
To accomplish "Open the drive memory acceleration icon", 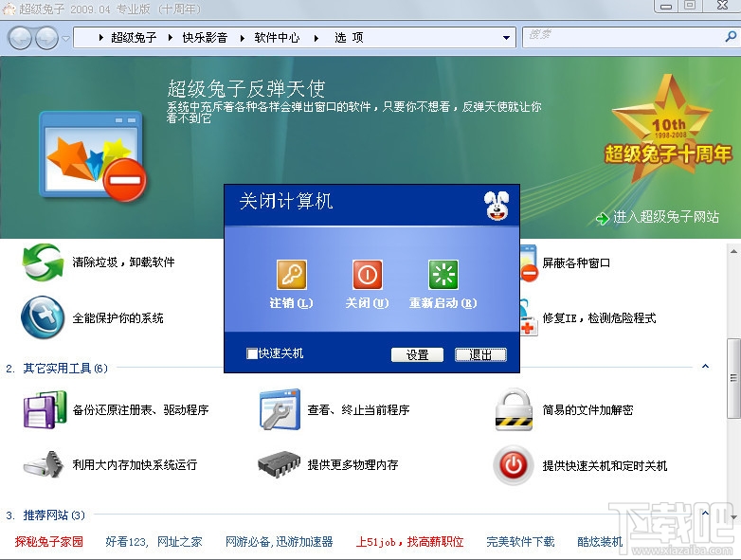I will pyautogui.click(x=44, y=464).
